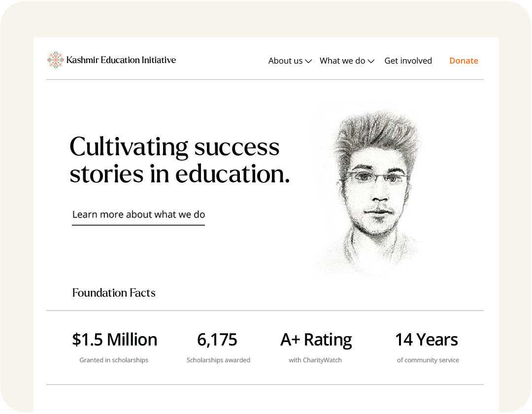Click the Granted in scholarships caption
The image size is (532, 414).
pos(114,360)
